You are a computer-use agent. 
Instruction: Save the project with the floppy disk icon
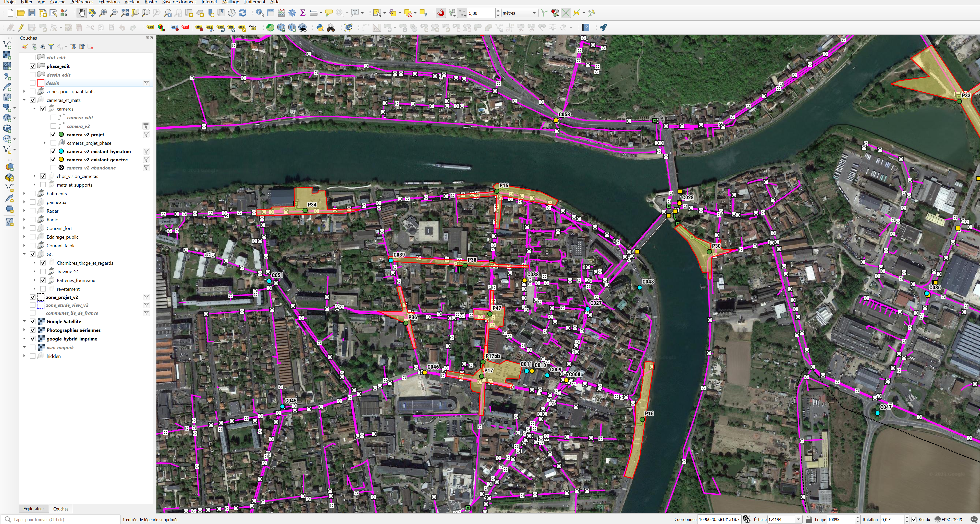(x=32, y=13)
